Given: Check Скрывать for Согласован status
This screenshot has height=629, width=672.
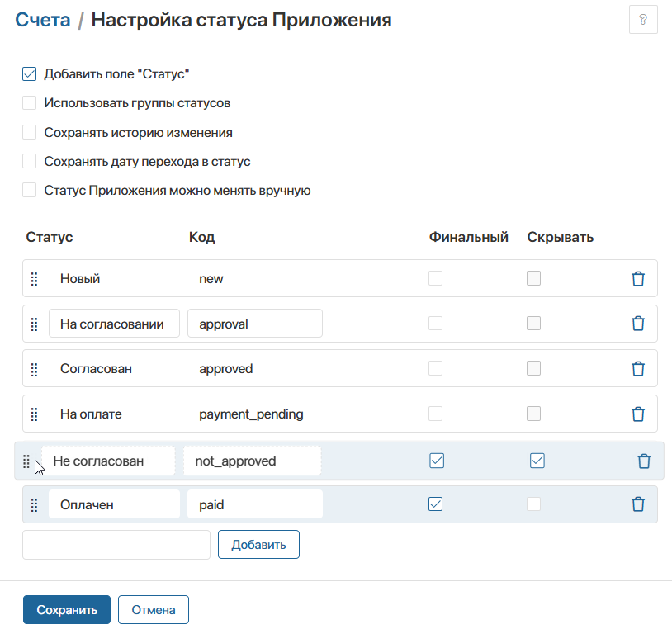Looking at the screenshot, I should point(533,368).
